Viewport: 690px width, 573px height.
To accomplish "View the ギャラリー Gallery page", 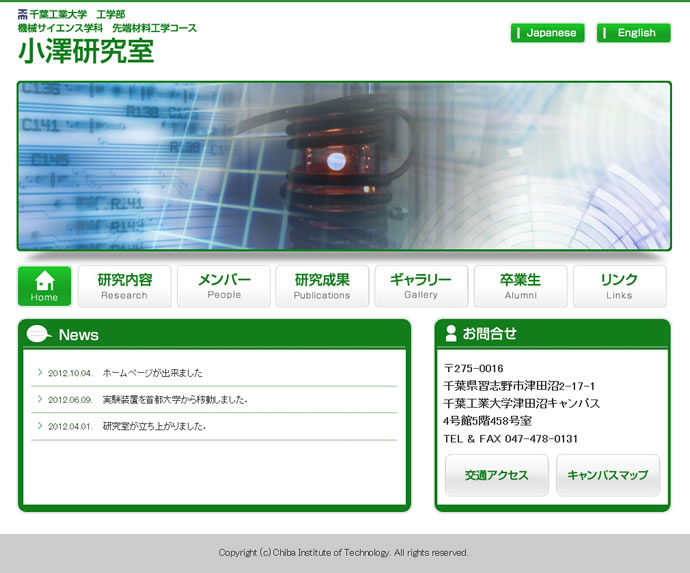I will pos(421,286).
